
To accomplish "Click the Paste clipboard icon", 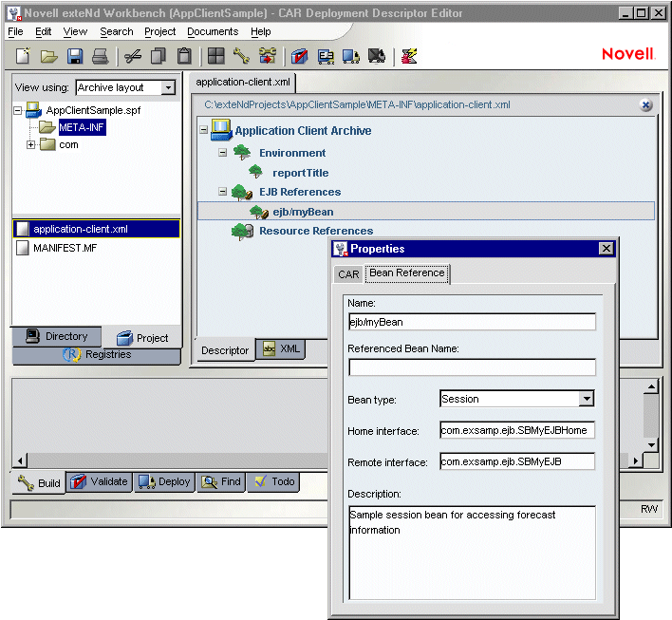I will point(184,56).
